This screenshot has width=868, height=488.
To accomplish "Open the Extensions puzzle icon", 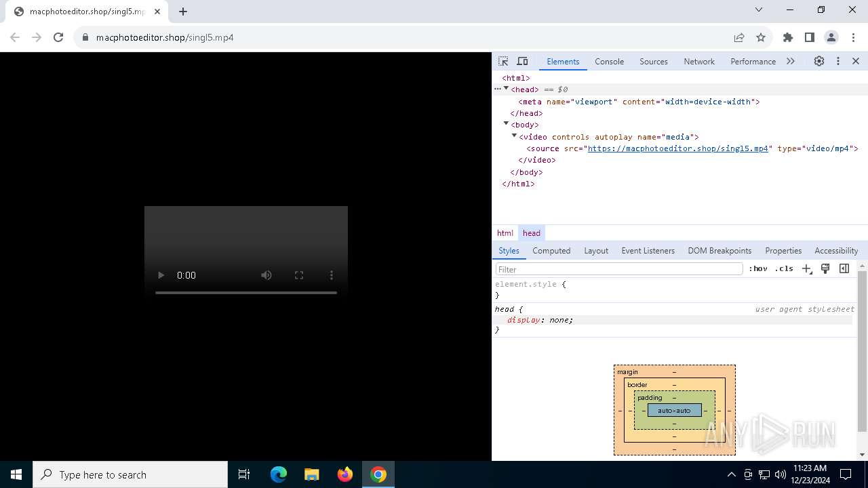I will point(788,37).
